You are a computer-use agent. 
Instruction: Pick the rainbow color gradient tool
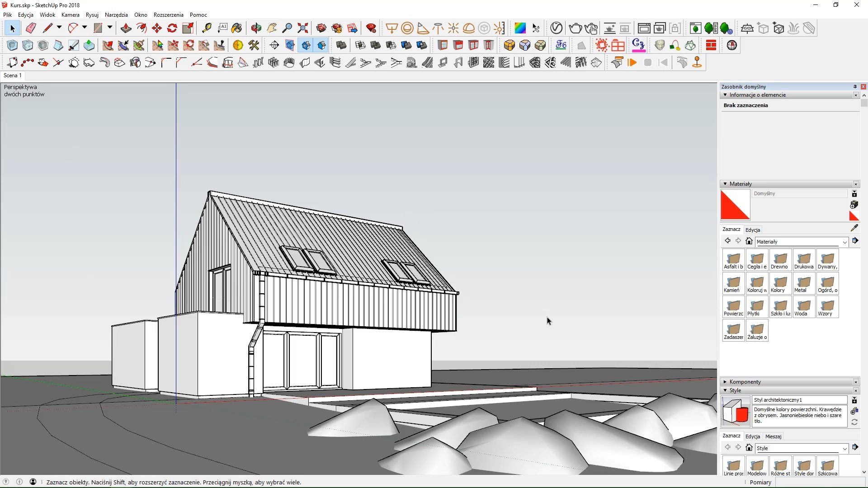pyautogui.click(x=520, y=28)
